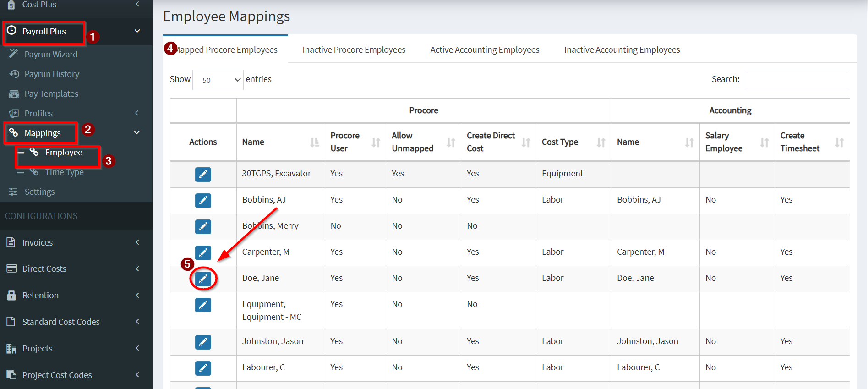Go to Payrun Wizard
This screenshot has height=389, width=868.
coord(51,54)
